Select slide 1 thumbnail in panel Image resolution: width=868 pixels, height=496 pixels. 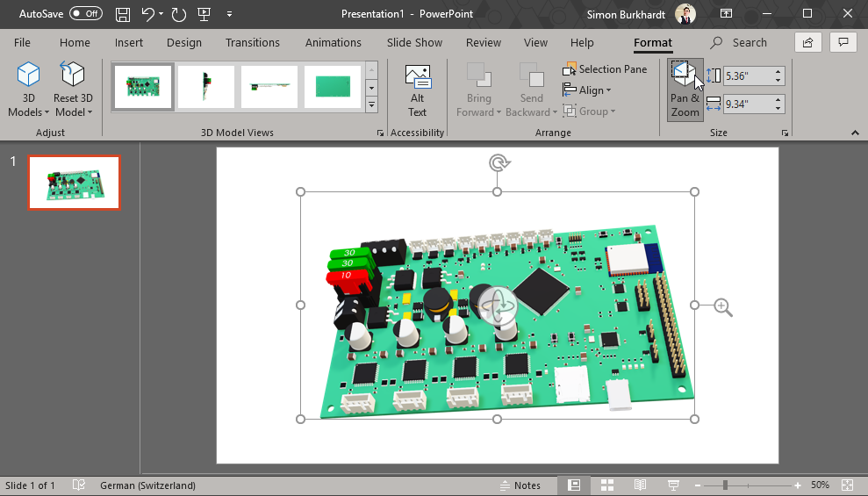(x=75, y=183)
